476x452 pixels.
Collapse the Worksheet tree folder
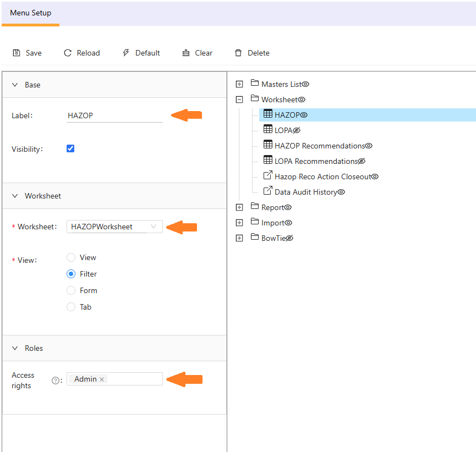239,100
